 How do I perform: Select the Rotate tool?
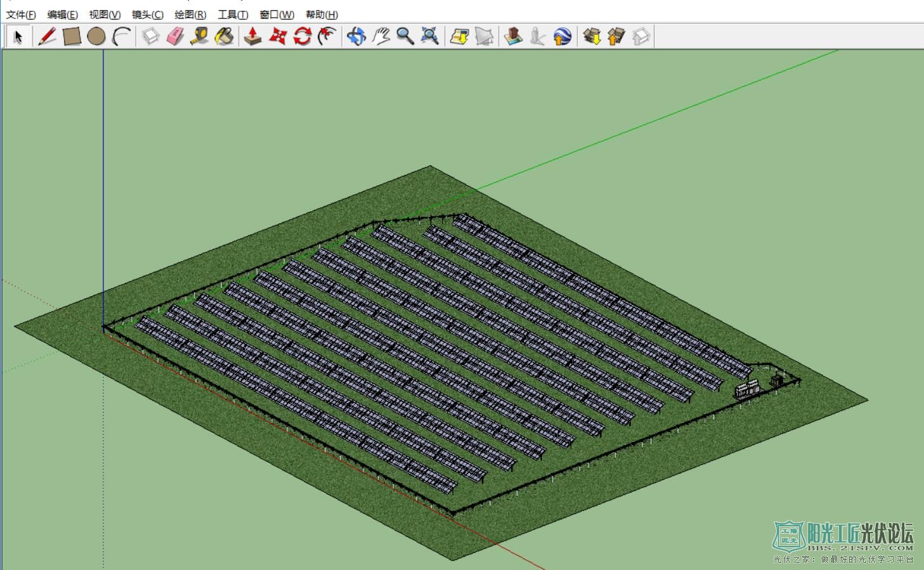pos(303,37)
